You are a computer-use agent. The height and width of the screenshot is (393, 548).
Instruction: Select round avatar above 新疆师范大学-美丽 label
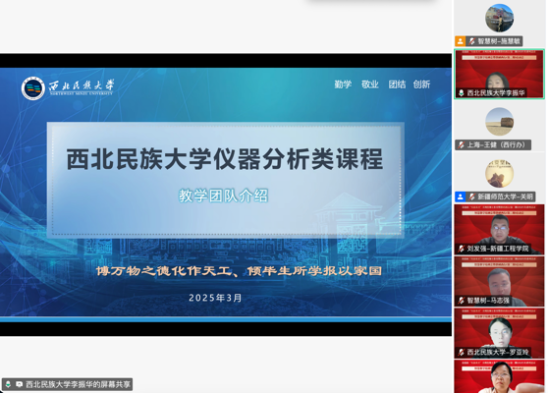[499, 173]
